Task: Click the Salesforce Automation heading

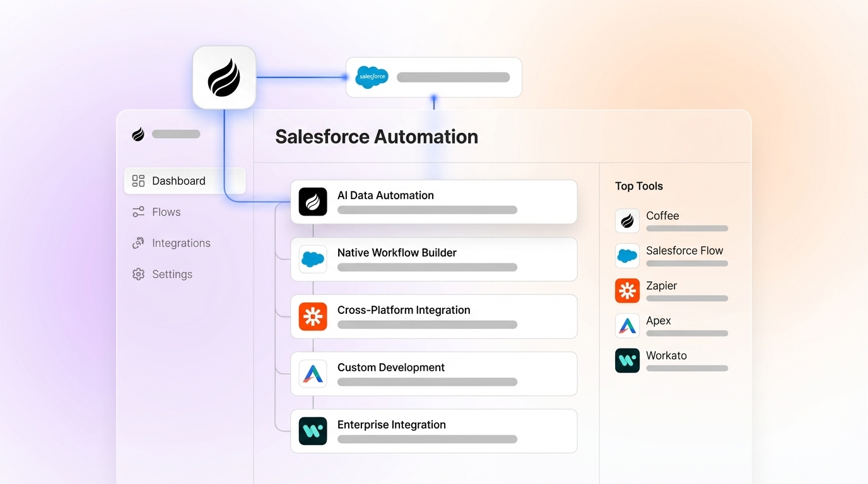Action: pyautogui.click(x=376, y=136)
